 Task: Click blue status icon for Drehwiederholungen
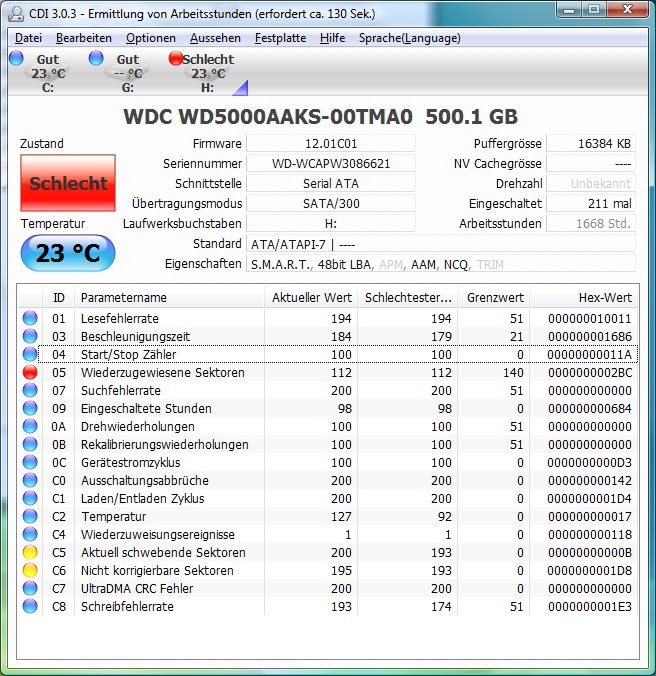[x=30, y=426]
